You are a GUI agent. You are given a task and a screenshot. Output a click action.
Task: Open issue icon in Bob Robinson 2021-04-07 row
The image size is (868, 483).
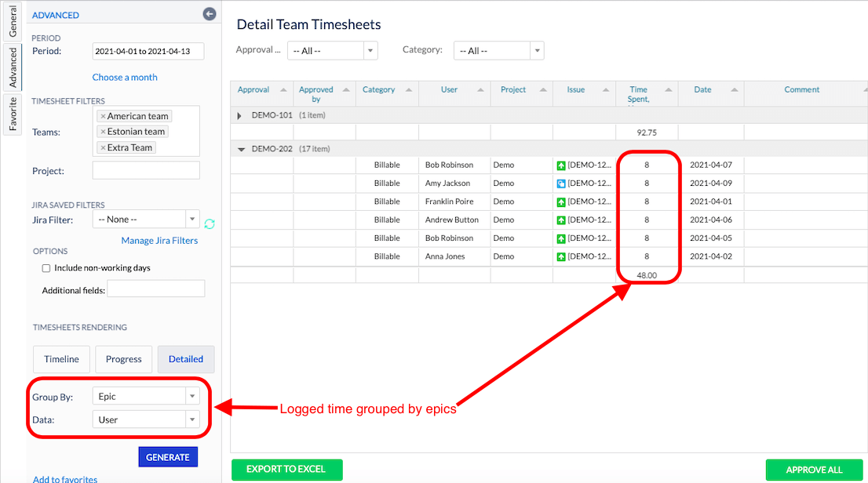(x=561, y=165)
